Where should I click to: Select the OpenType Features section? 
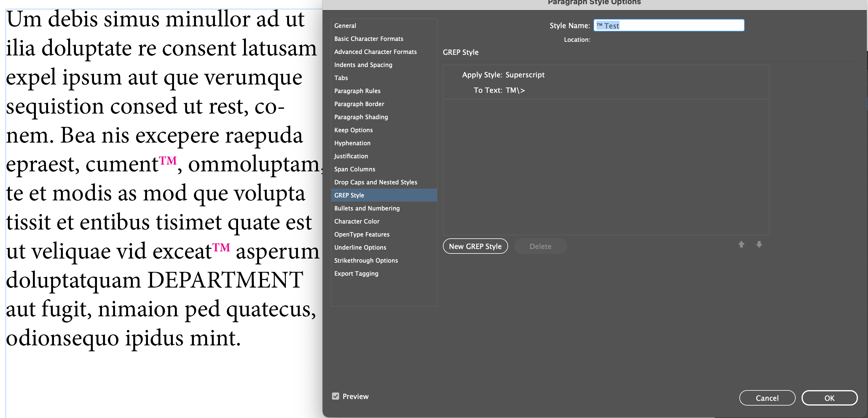point(362,234)
